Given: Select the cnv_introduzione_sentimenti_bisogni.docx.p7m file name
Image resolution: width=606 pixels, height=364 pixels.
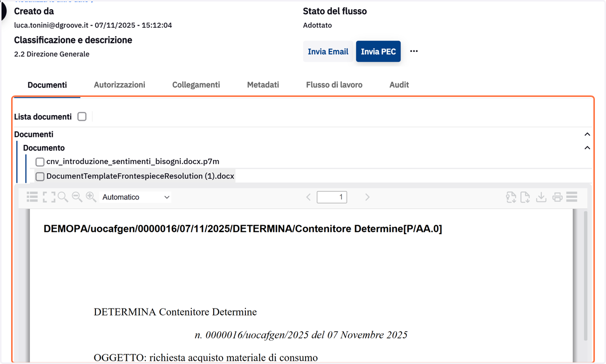Looking at the screenshot, I should pos(133,162).
